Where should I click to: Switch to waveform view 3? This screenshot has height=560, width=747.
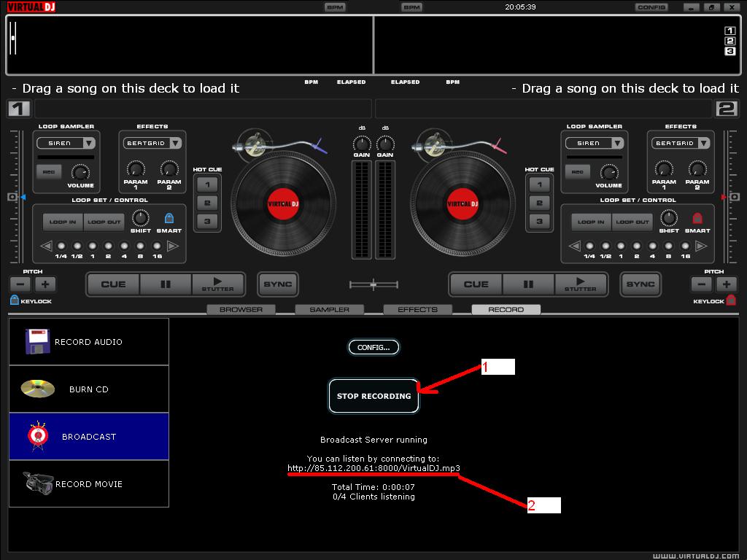tap(729, 51)
